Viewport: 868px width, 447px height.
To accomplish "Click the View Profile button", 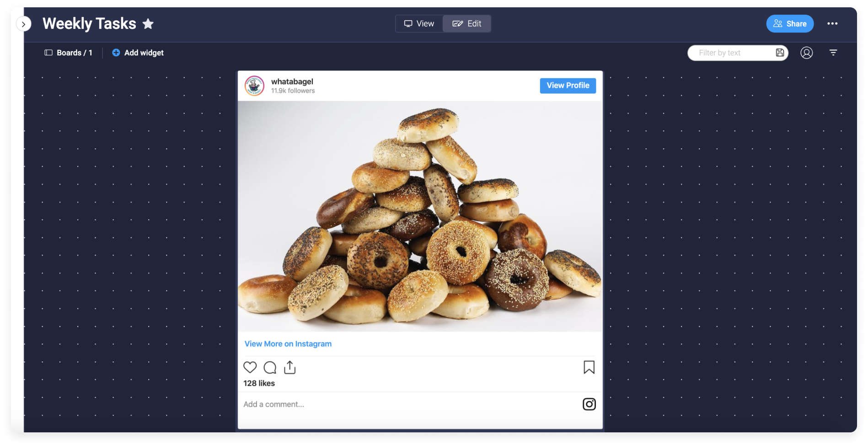I will pyautogui.click(x=568, y=86).
